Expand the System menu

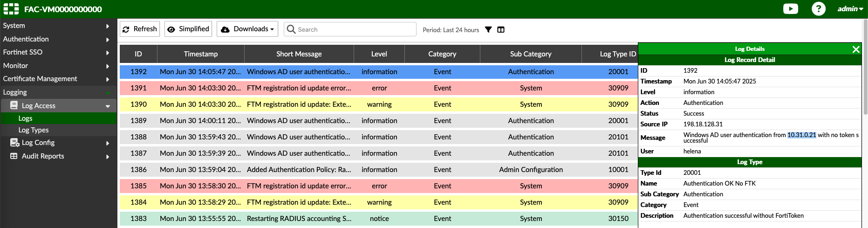pos(56,26)
